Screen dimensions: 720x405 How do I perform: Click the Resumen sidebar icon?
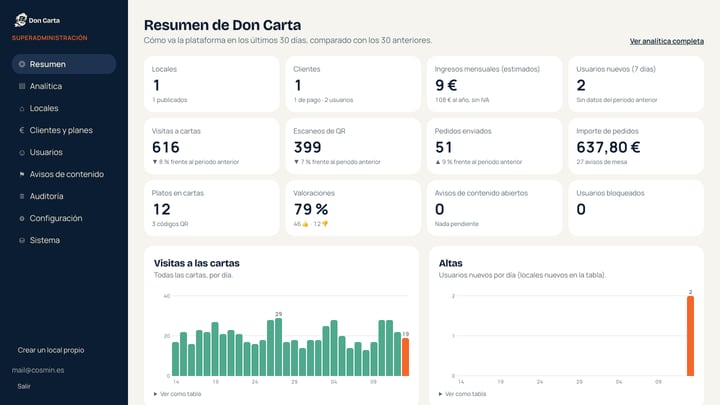coord(22,64)
